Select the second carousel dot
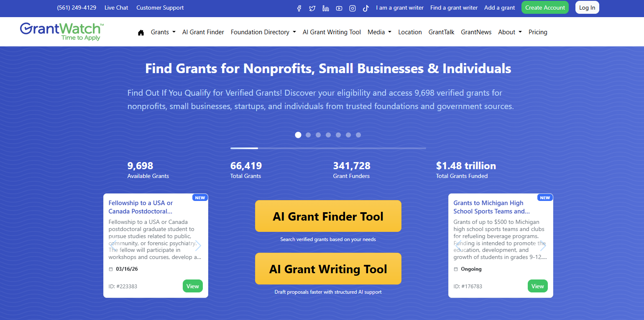The height and width of the screenshot is (320, 644). point(308,135)
